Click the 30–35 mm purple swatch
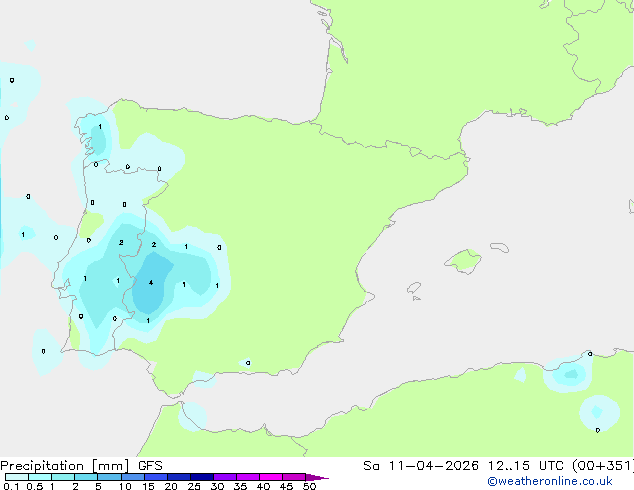 pos(225,477)
